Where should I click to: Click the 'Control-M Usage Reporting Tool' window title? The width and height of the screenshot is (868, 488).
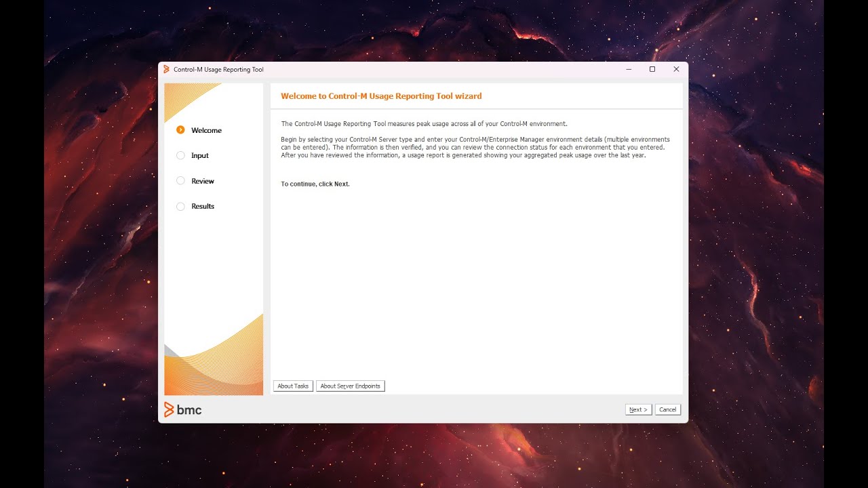pyautogui.click(x=218, y=70)
